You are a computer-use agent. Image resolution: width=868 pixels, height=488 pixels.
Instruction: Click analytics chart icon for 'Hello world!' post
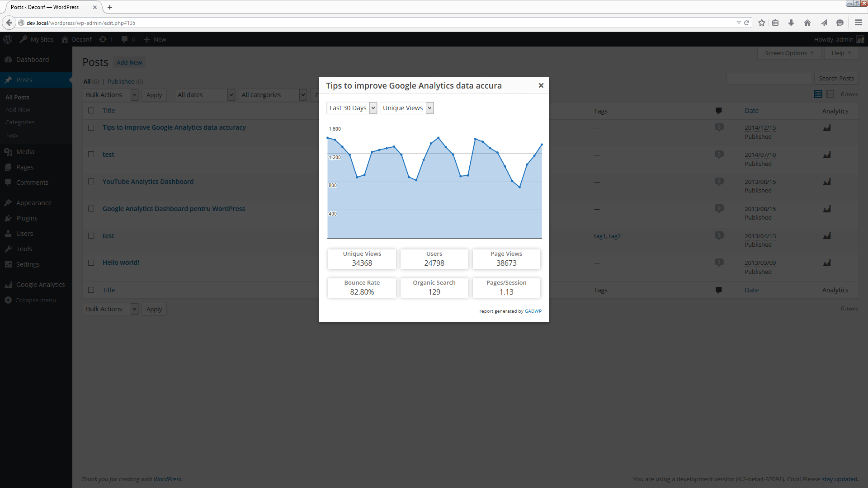pyautogui.click(x=827, y=263)
